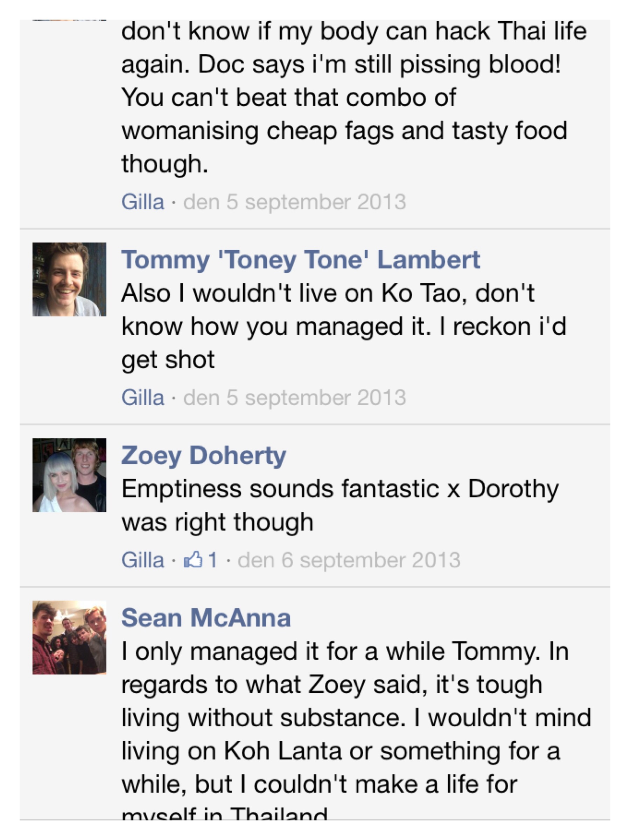The height and width of the screenshot is (840, 630).
Task: Open Tommy 'Toney Tone' Lambert name link
Action: [x=301, y=260]
